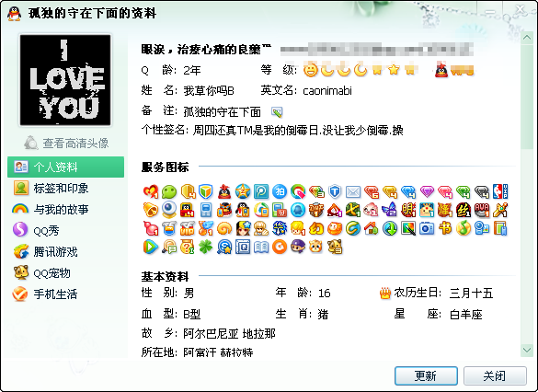Click the edit remark pencil icon
Image resolution: width=538 pixels, height=392 pixels.
click(277, 112)
